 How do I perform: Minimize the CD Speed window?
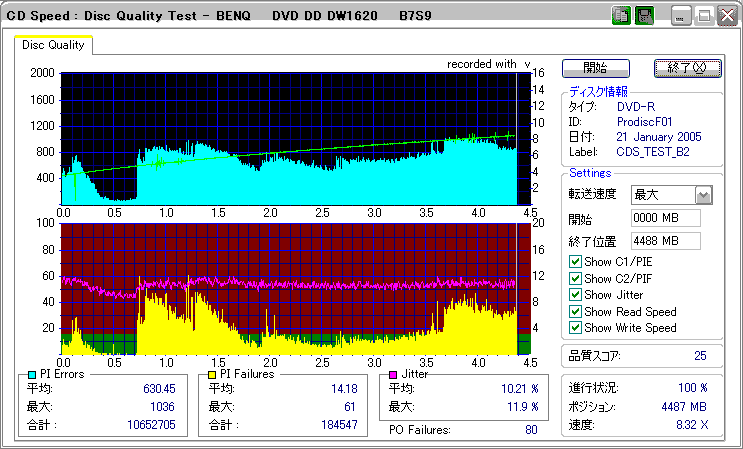[x=681, y=16]
